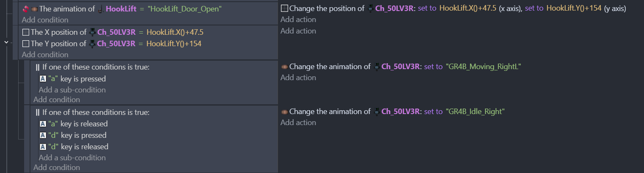Add condition below HookLift animation condition
Screen dimensions: 644x173
pyautogui.click(x=45, y=20)
